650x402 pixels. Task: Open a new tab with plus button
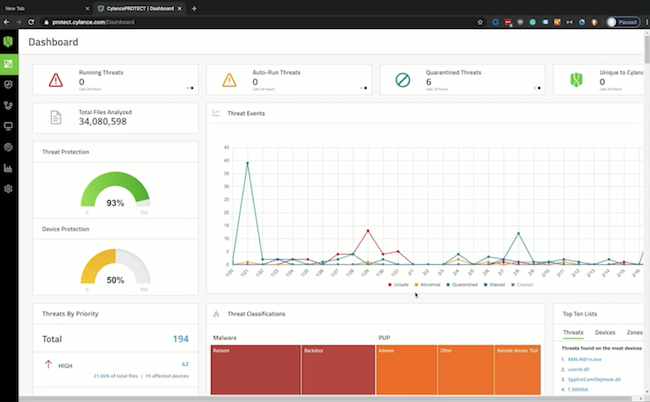[x=194, y=8]
